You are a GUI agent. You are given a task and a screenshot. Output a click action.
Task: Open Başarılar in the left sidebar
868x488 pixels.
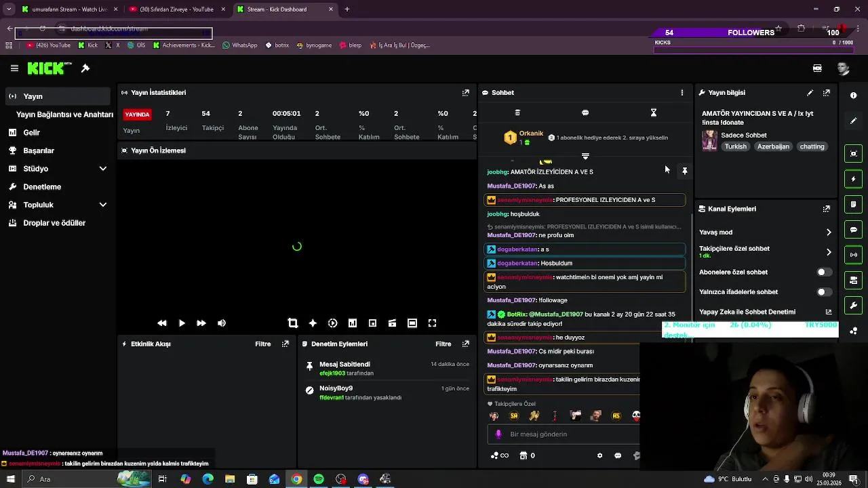pyautogui.click(x=56, y=150)
